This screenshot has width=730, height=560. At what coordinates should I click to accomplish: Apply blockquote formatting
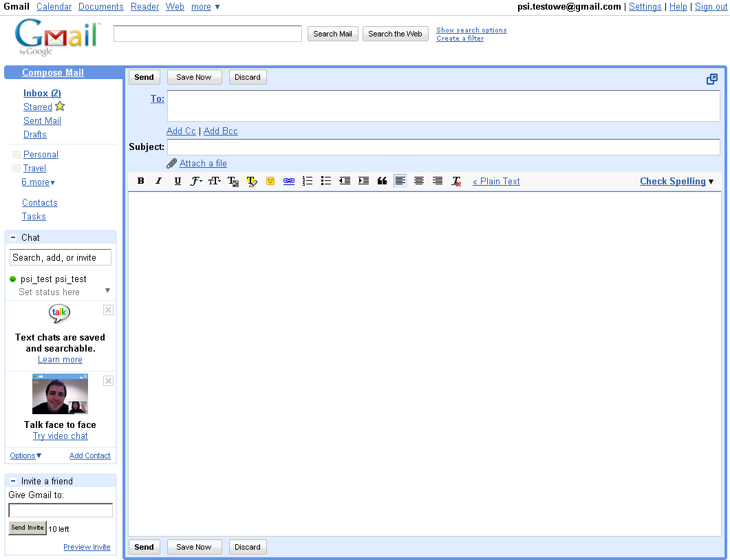pyautogui.click(x=382, y=181)
